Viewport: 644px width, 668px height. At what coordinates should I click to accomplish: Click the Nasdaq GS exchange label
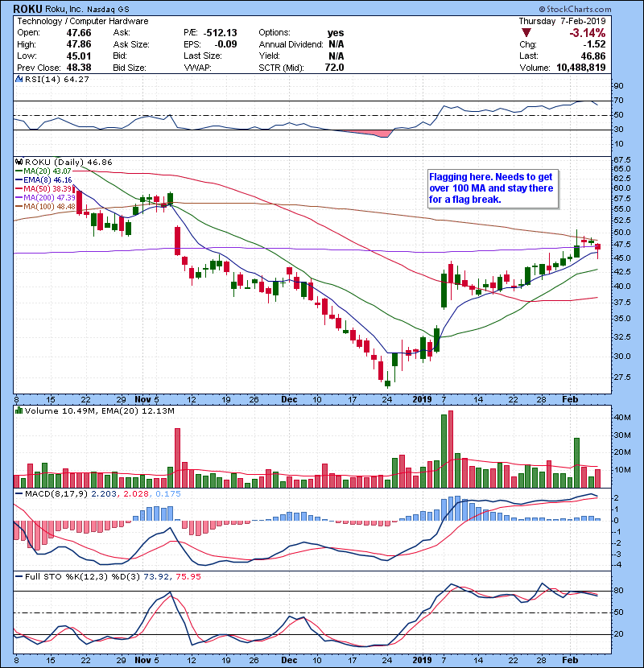108,10
